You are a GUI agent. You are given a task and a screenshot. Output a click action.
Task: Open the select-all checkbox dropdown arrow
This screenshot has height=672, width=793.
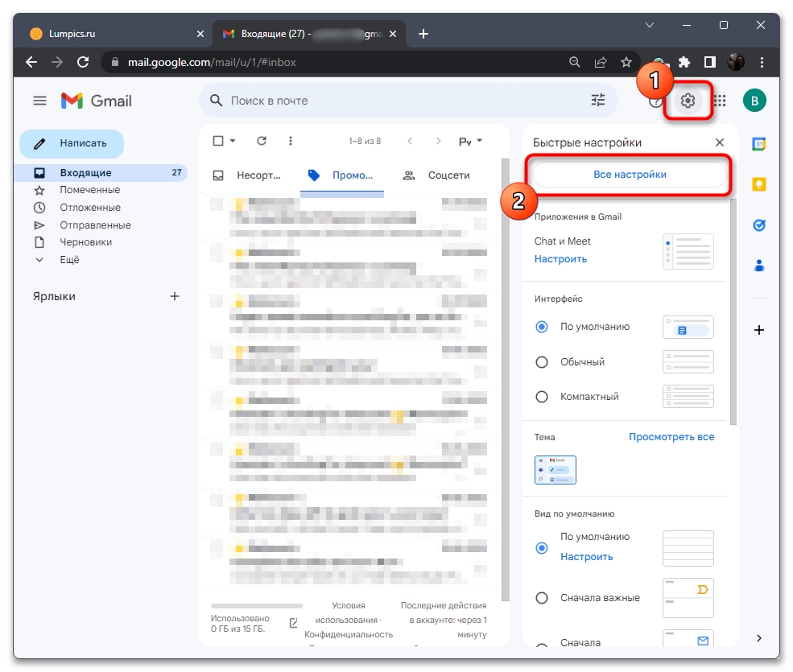(x=233, y=141)
